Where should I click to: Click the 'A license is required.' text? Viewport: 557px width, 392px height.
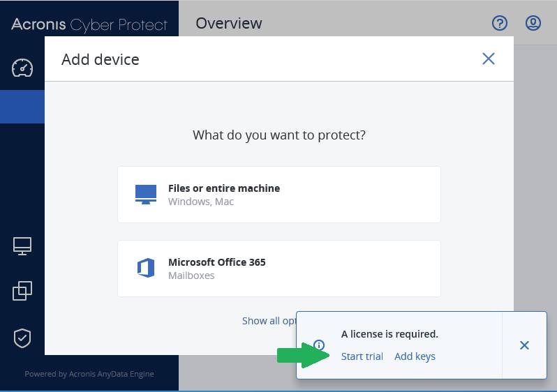(389, 334)
